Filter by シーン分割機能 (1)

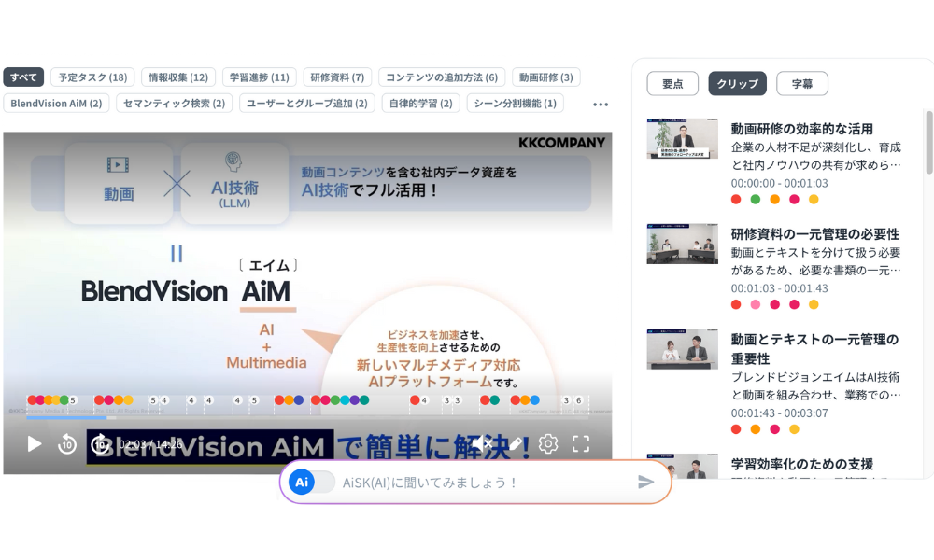516,104
